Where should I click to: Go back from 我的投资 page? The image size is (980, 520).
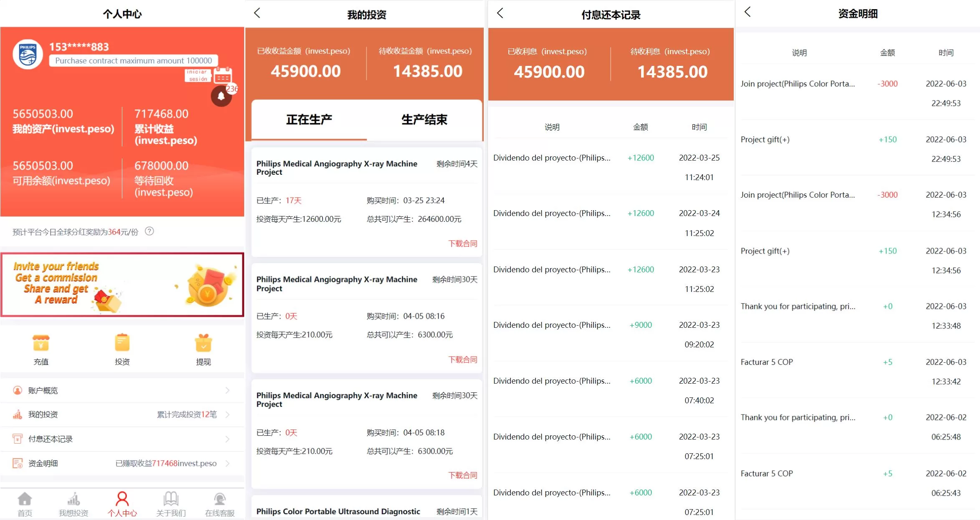tap(257, 13)
